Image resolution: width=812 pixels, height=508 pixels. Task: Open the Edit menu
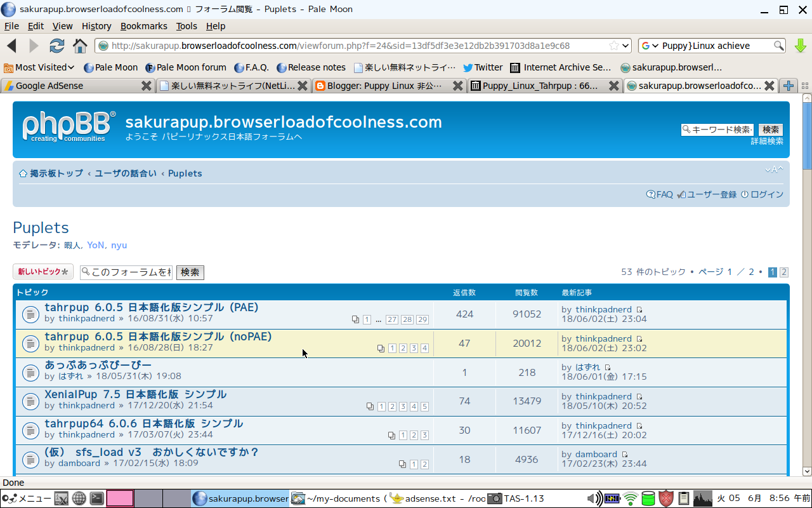coord(36,26)
